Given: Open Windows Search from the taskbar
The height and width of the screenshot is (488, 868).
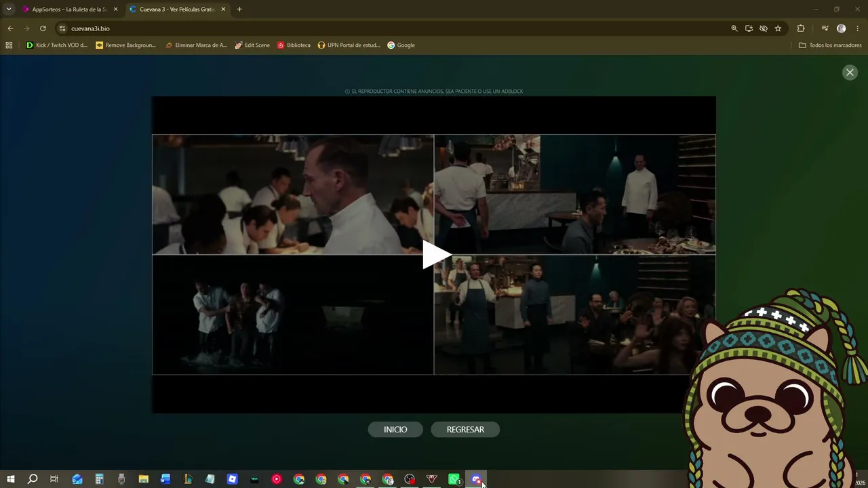Looking at the screenshot, I should tap(33, 479).
